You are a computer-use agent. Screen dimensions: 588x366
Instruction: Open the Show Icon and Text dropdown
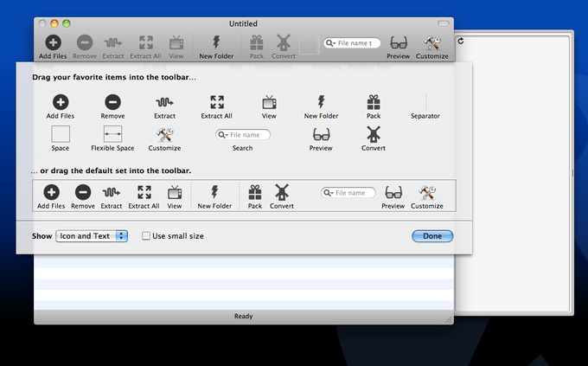pos(92,236)
